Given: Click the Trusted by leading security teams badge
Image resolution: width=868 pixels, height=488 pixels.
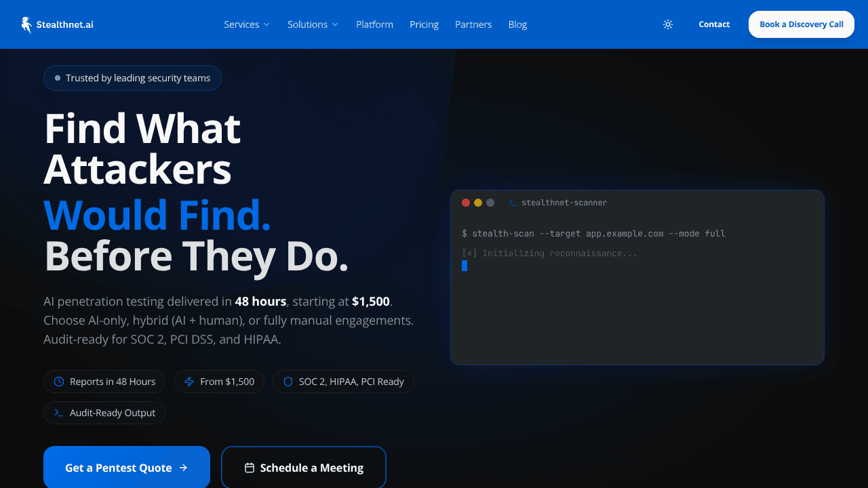Looking at the screenshot, I should 132,78.
